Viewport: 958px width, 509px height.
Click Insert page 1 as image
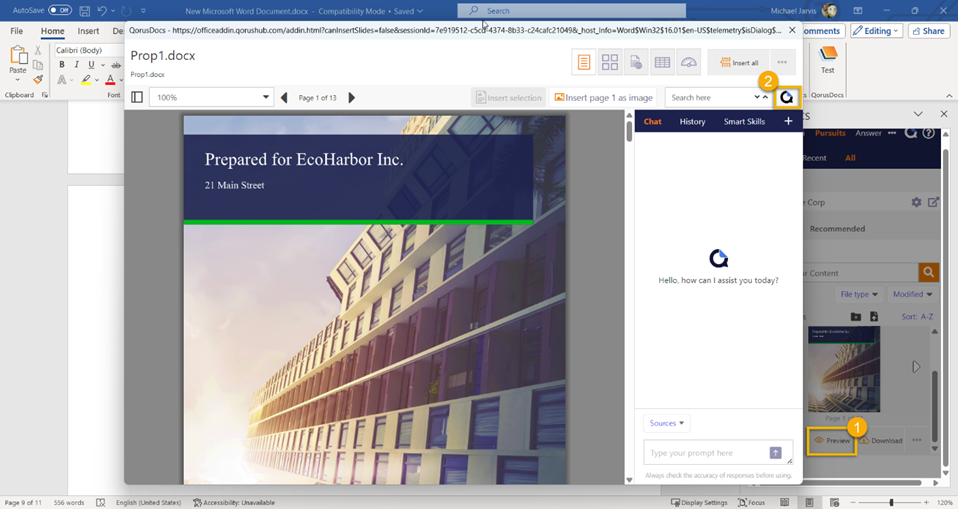[603, 98]
